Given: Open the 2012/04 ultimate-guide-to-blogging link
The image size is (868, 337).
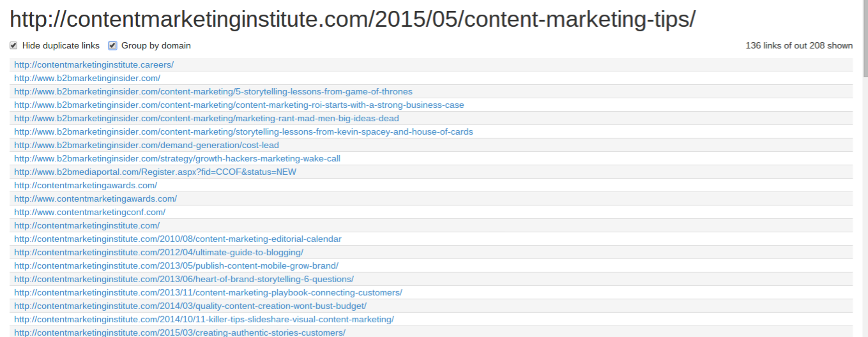Looking at the screenshot, I should click(x=158, y=252).
